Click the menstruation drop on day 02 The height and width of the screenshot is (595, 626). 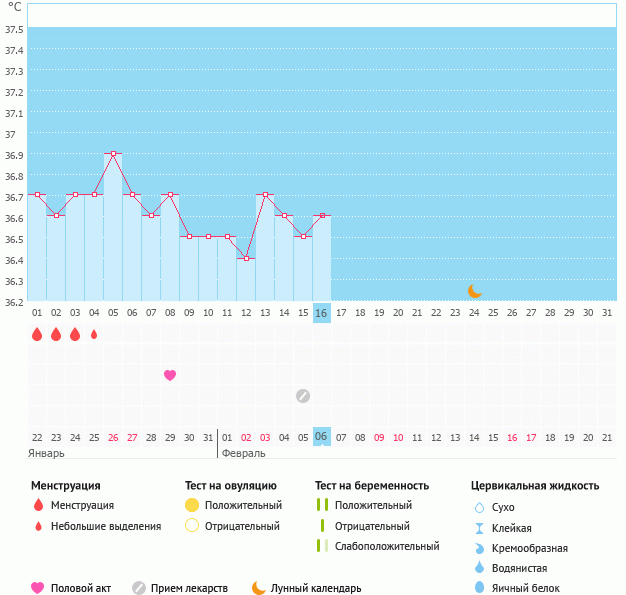[x=56, y=334]
